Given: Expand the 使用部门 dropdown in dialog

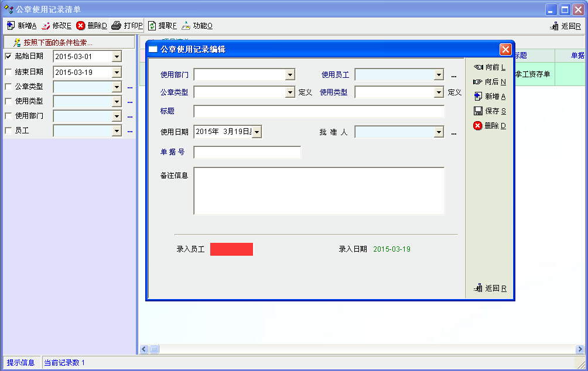Looking at the screenshot, I should click(x=290, y=75).
